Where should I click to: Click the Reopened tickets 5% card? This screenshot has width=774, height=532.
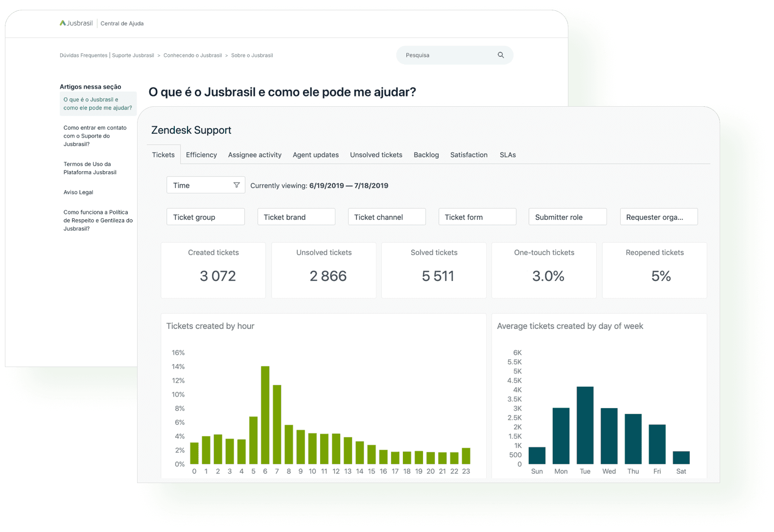[x=655, y=270]
